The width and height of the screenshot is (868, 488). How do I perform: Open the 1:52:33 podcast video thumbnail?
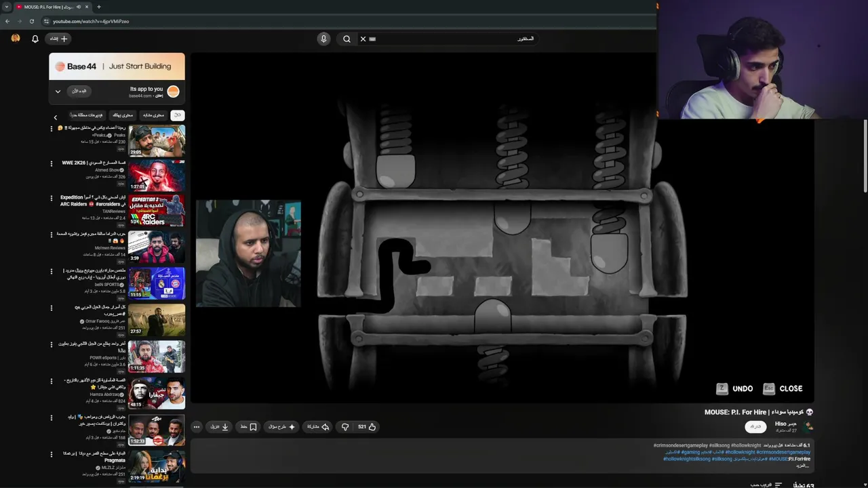click(x=157, y=430)
